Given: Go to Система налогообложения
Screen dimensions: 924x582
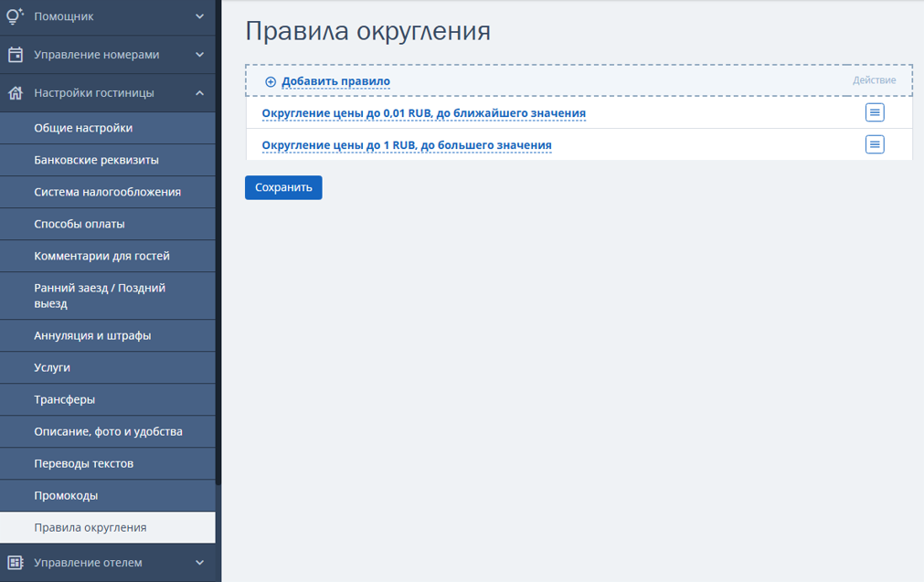Looking at the screenshot, I should [107, 192].
